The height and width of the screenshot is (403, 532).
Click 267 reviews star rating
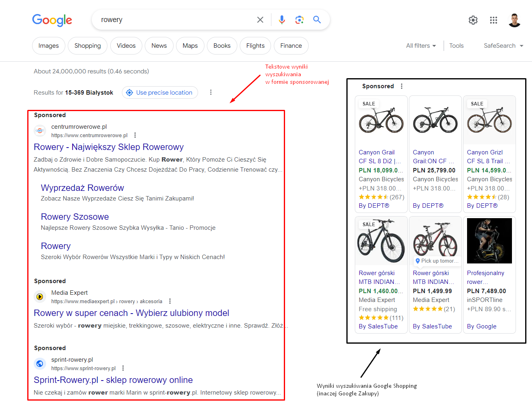pyautogui.click(x=381, y=197)
